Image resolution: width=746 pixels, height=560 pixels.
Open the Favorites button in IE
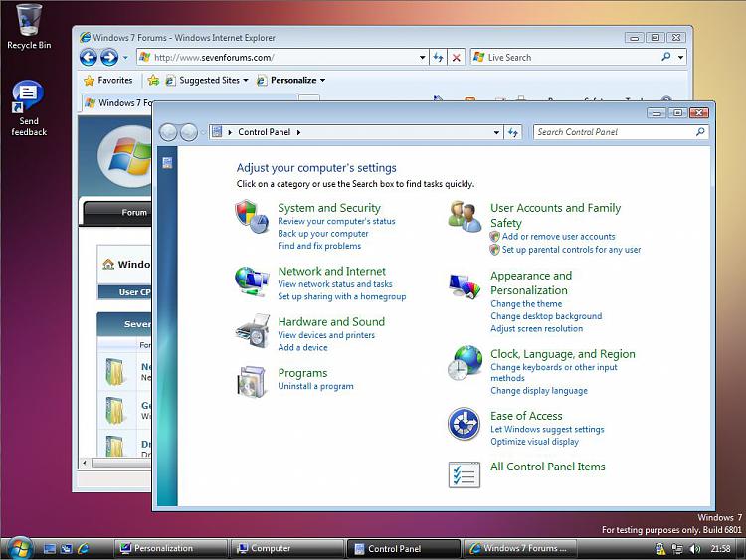pos(108,80)
